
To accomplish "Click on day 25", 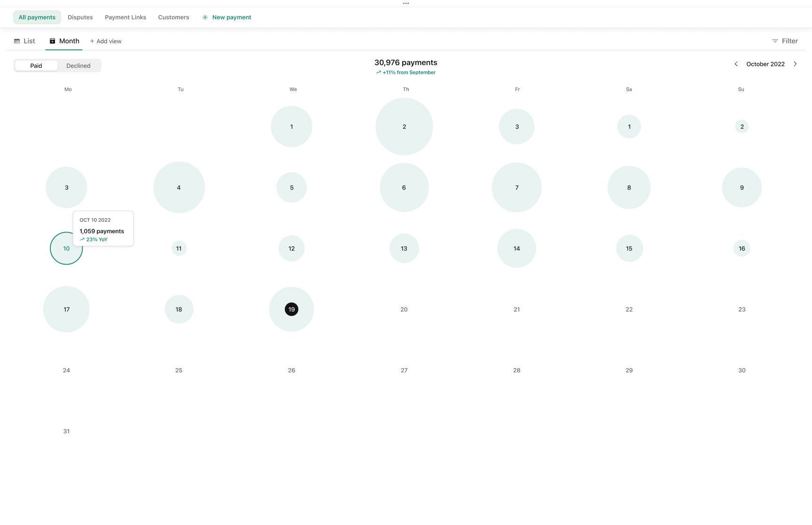I will [179, 370].
